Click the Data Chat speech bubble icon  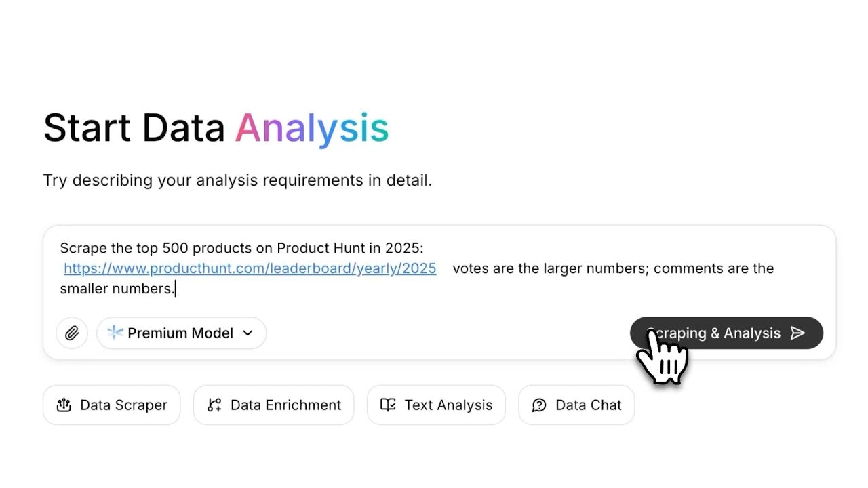pos(539,405)
